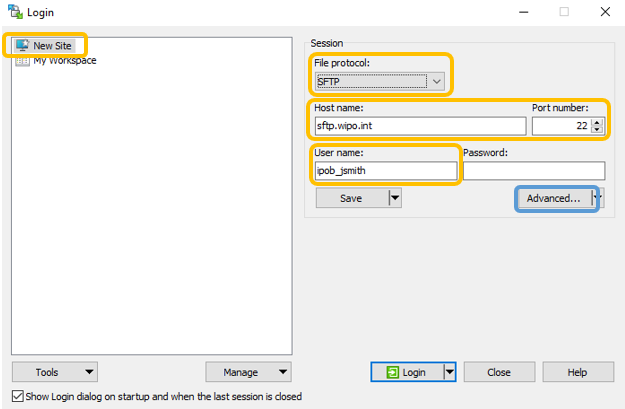Select My Workspace in the site tree

[x=65, y=61]
